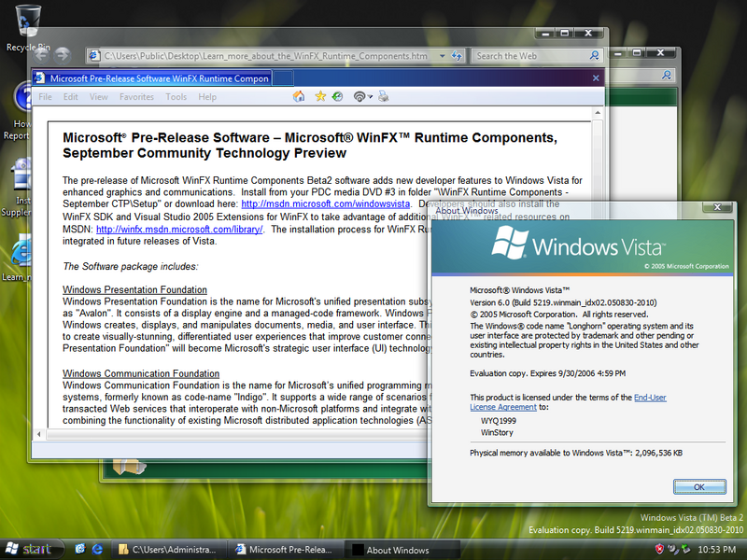Click the folder icon in the background Explorer window
Viewport: 747px width, 560px height.
[129, 466]
